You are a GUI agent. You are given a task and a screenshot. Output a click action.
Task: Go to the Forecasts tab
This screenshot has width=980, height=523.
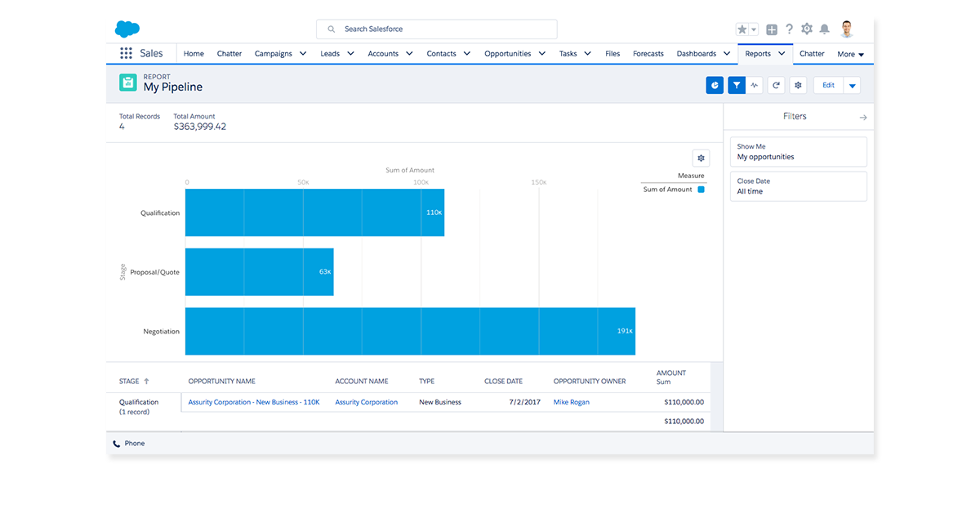pos(648,54)
